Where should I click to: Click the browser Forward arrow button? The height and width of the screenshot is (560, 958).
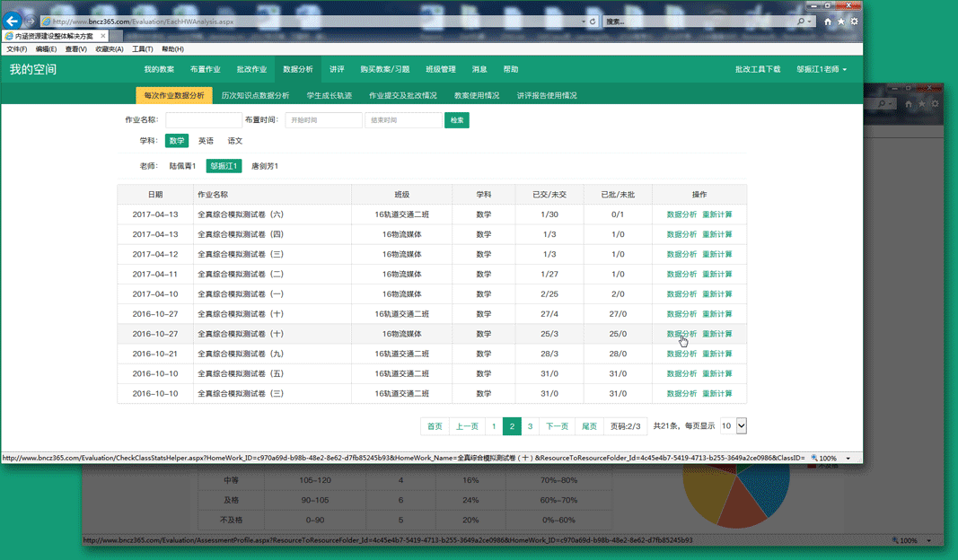31,21
